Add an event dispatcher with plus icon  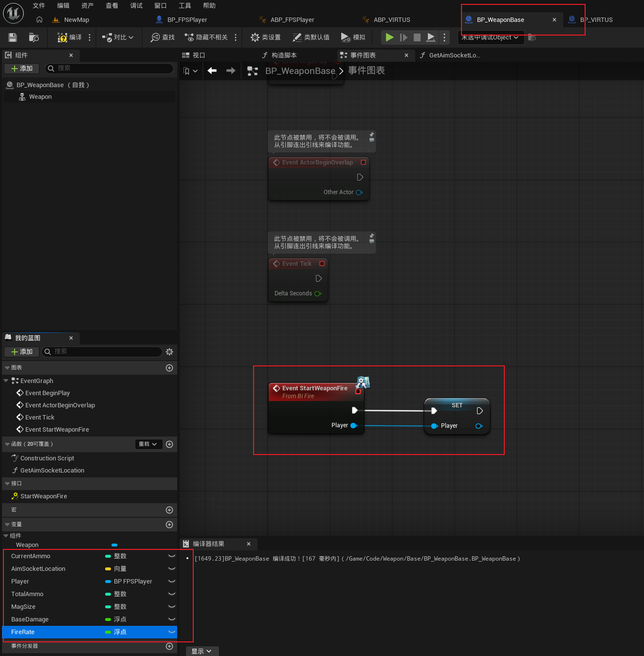169,646
